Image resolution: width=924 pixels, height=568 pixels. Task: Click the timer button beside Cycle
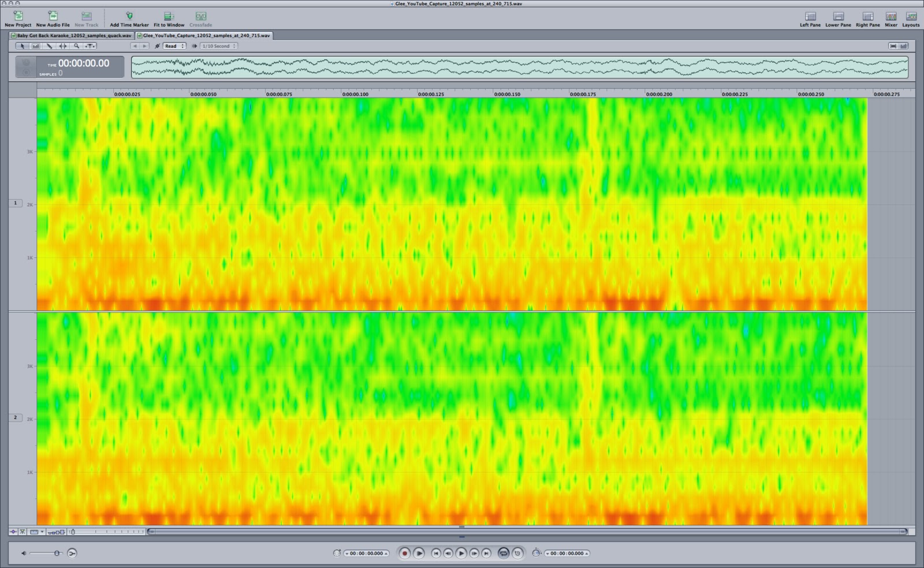click(517, 553)
